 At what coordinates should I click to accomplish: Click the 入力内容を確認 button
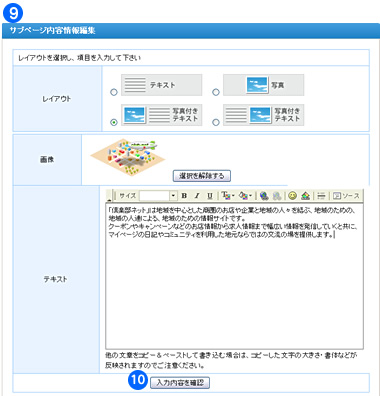pyautogui.click(x=180, y=383)
